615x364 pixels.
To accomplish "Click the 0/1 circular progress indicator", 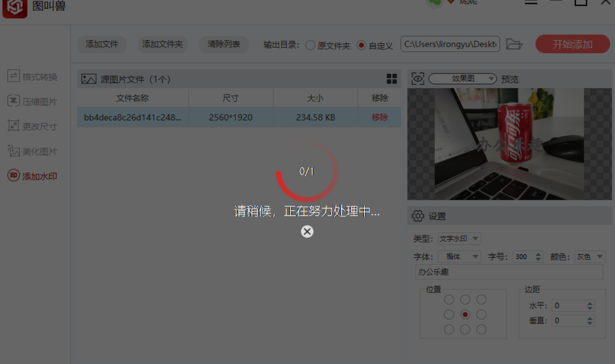I will [307, 172].
